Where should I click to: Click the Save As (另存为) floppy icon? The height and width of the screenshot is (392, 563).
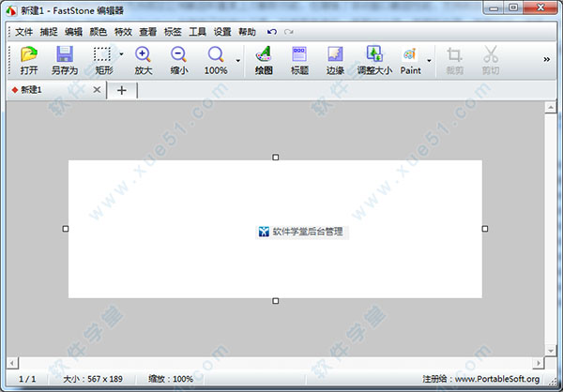pyautogui.click(x=65, y=54)
